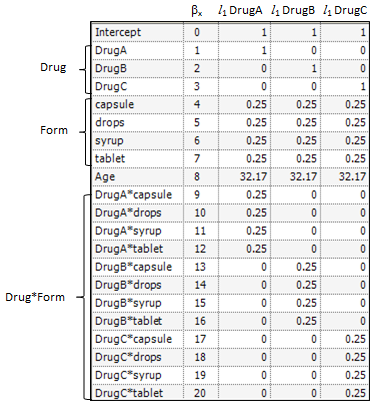372x402 pixels.
Task: Click the Drug*Form group label
Action: [x=35, y=297]
